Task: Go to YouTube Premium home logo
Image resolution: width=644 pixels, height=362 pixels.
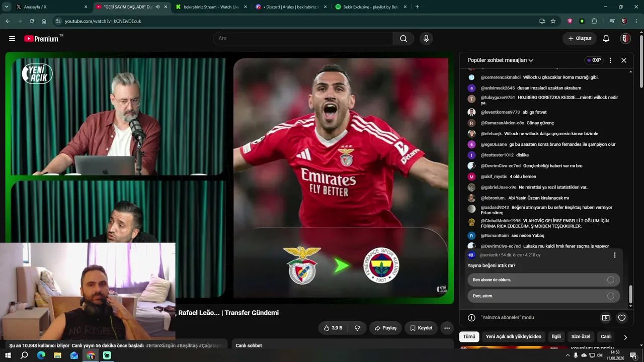Action: tap(41, 39)
